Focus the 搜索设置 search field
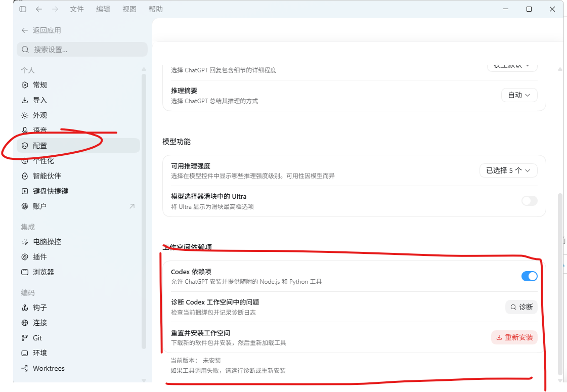The height and width of the screenshot is (392, 567). (x=82, y=50)
